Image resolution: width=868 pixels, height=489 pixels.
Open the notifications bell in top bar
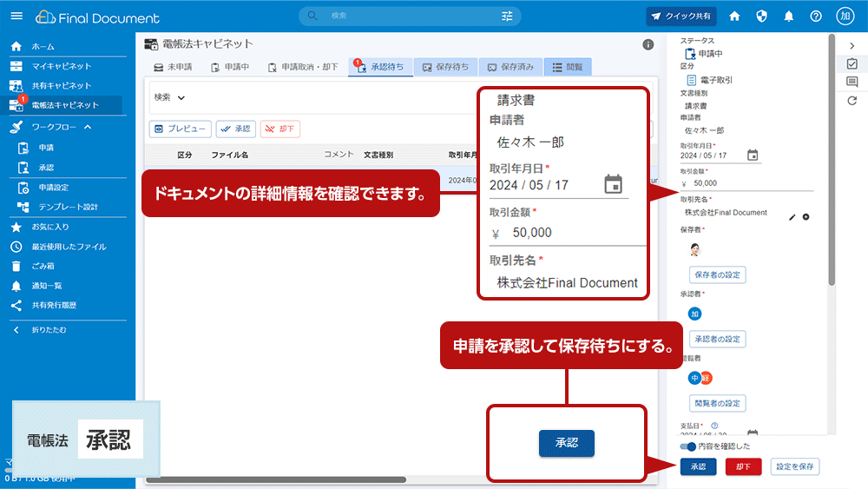(x=788, y=17)
